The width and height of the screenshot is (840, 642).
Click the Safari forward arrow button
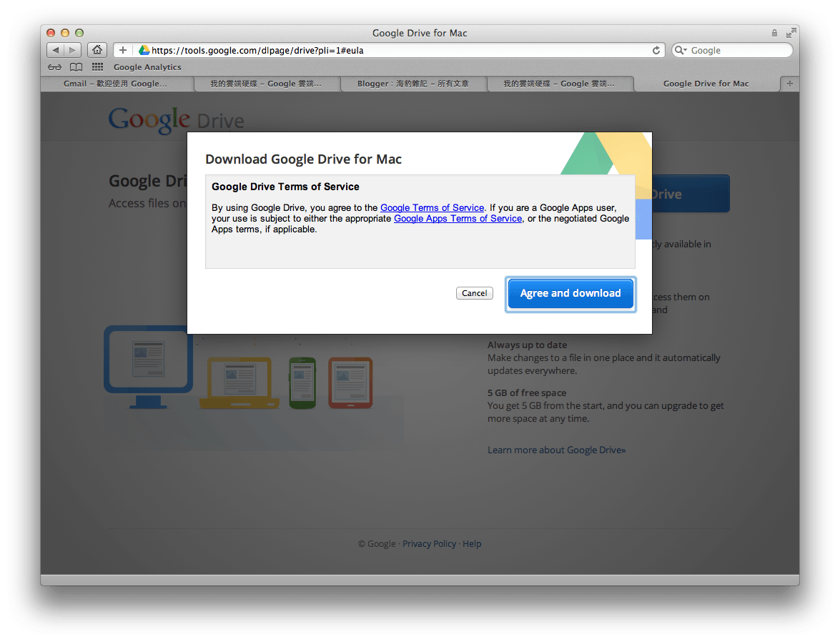coord(73,50)
